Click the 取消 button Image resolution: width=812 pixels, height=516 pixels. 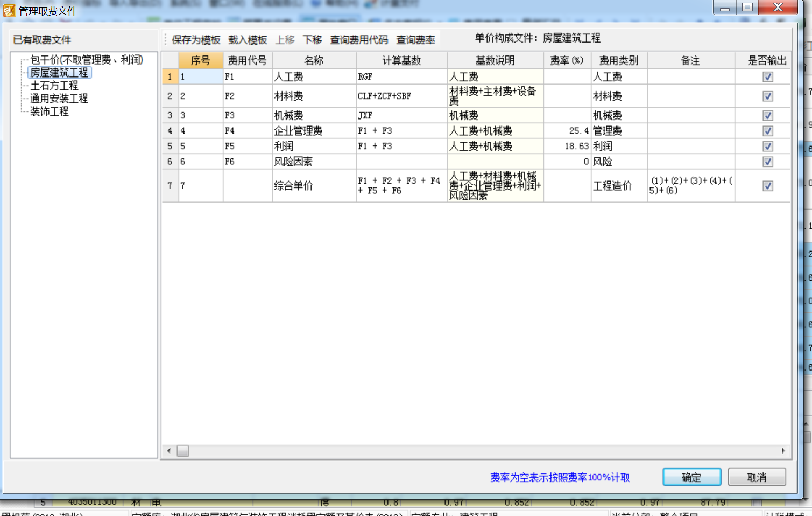(757, 477)
